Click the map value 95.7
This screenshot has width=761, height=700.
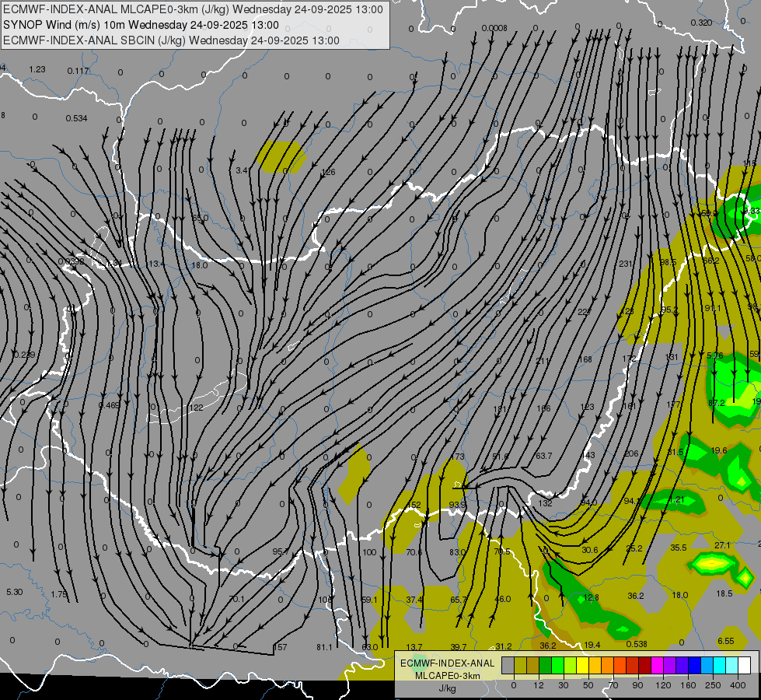click(281, 552)
